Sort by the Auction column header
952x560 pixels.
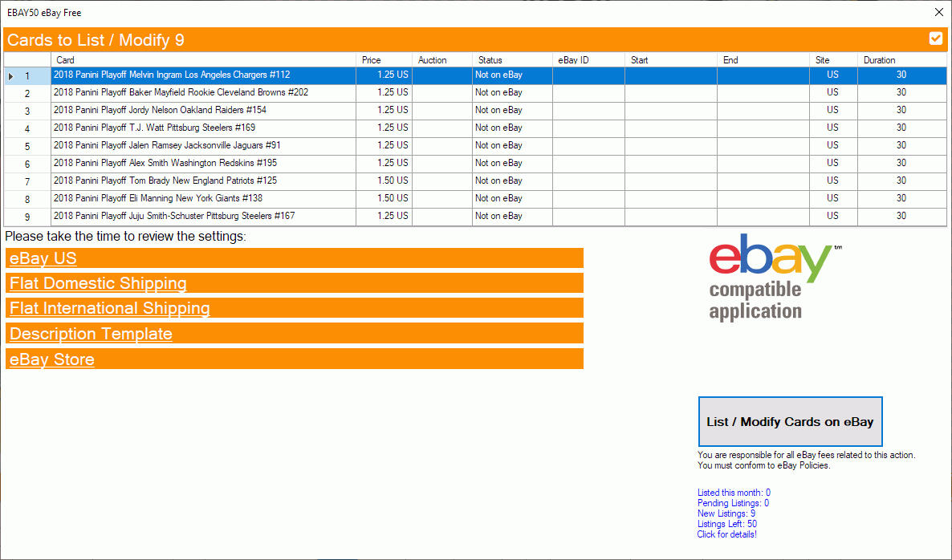click(442, 60)
